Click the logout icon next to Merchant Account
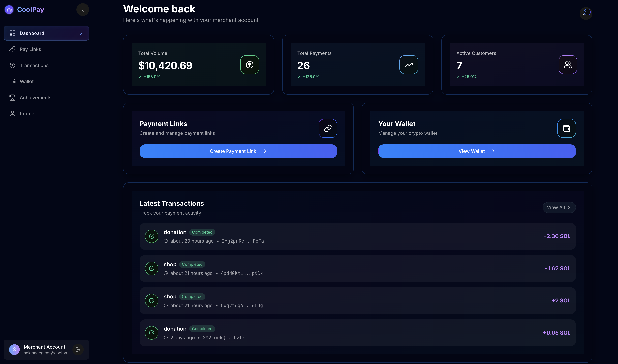The height and width of the screenshot is (364, 618). pos(78,350)
